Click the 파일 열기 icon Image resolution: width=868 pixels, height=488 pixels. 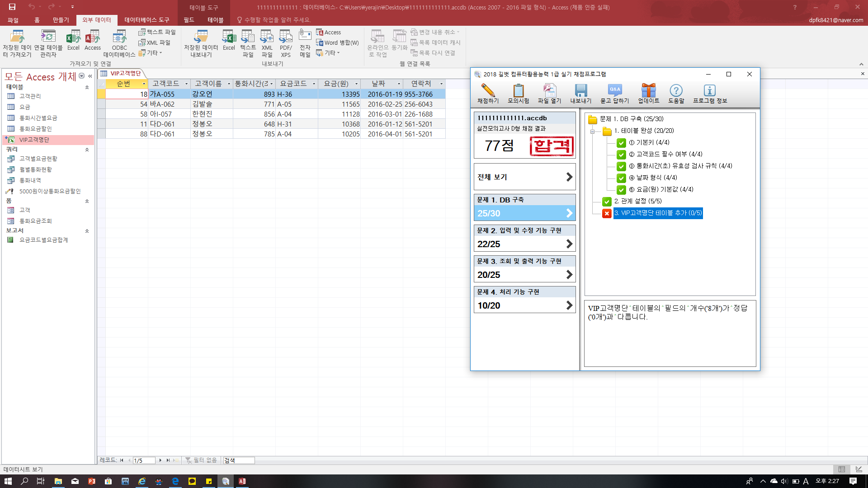pyautogui.click(x=549, y=91)
